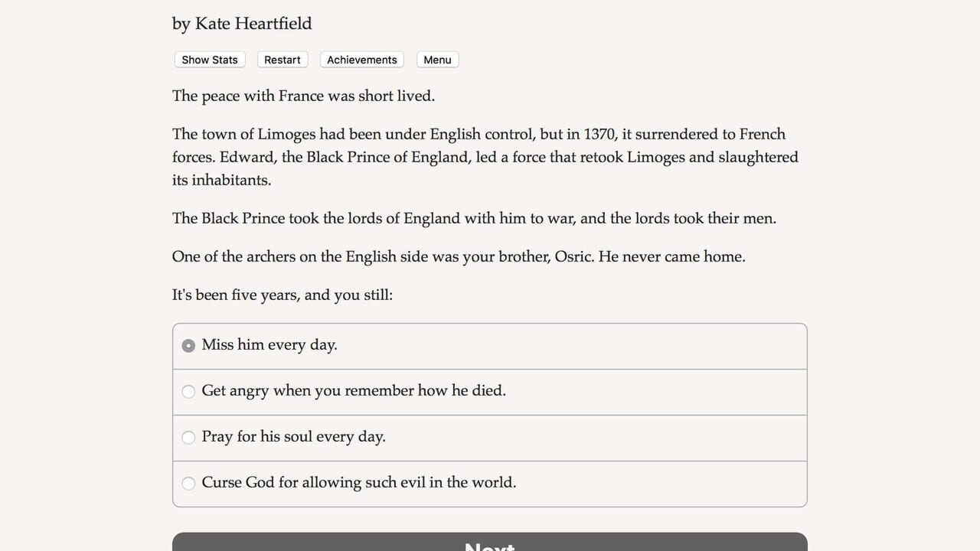Choose the "Get angry" radio circle
The image size is (980, 551).
pos(188,392)
